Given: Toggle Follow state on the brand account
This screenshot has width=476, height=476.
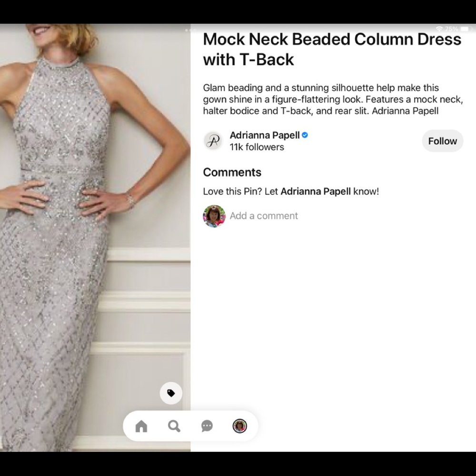Looking at the screenshot, I should pyautogui.click(x=442, y=141).
